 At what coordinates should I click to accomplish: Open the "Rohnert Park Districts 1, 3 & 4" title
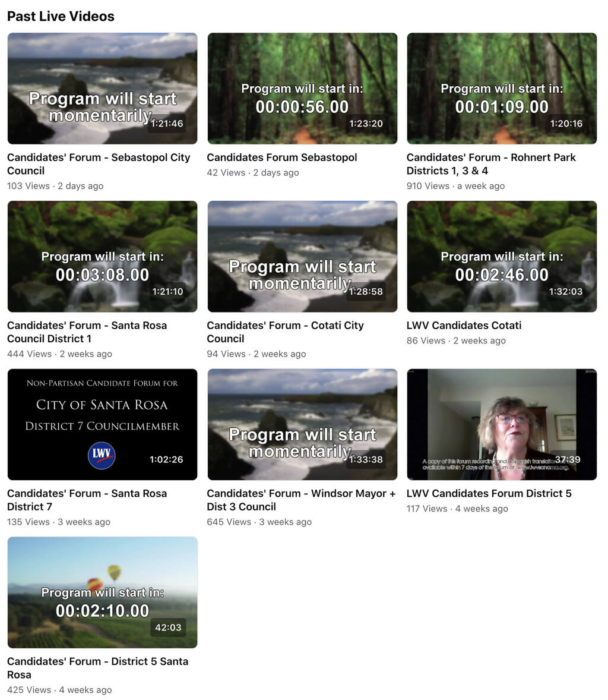click(x=491, y=164)
